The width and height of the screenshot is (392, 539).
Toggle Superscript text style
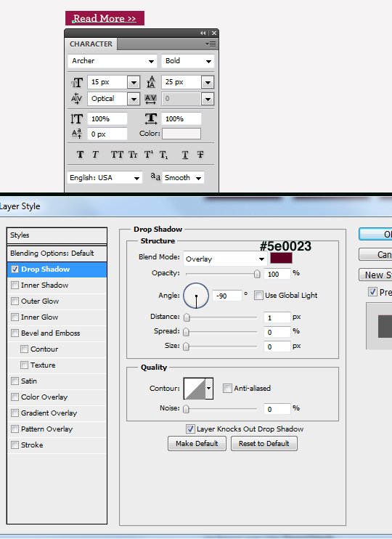(x=148, y=155)
